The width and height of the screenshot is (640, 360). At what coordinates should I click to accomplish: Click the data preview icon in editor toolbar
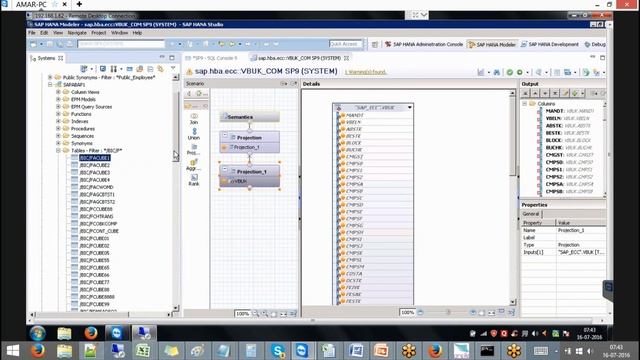pos(481,72)
